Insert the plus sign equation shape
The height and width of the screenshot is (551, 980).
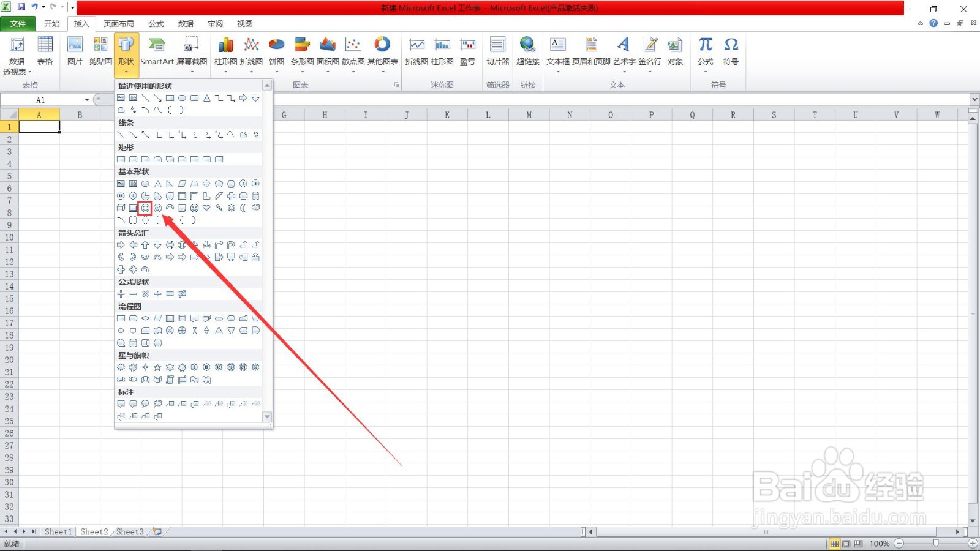tap(121, 294)
